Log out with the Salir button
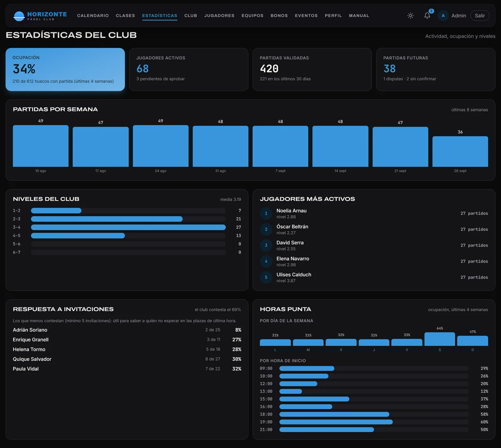 pos(480,16)
